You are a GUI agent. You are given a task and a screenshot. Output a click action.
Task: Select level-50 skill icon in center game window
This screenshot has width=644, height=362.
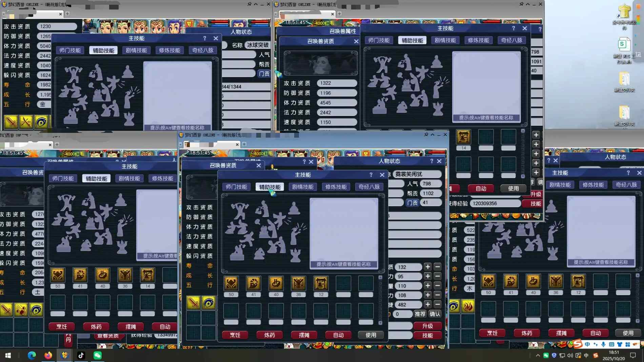coord(231,283)
